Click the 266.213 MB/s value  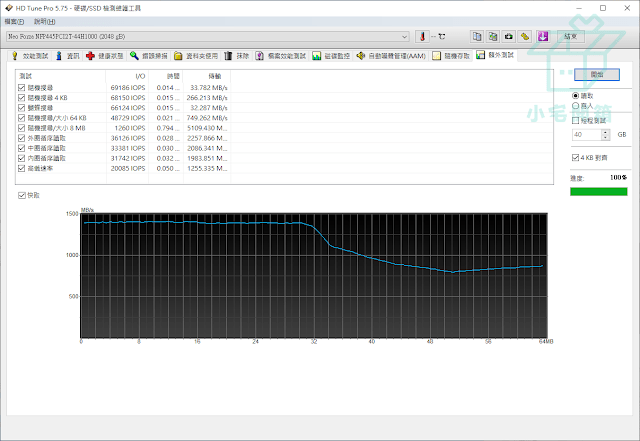pyautogui.click(x=207, y=98)
